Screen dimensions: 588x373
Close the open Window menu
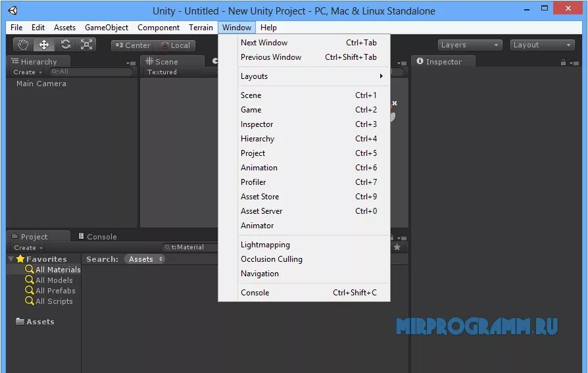(x=237, y=28)
